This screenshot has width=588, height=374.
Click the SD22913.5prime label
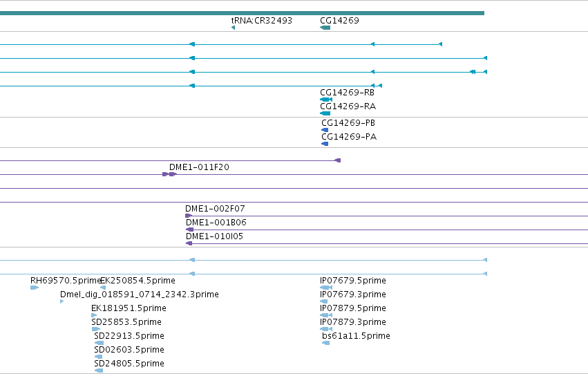129,336
